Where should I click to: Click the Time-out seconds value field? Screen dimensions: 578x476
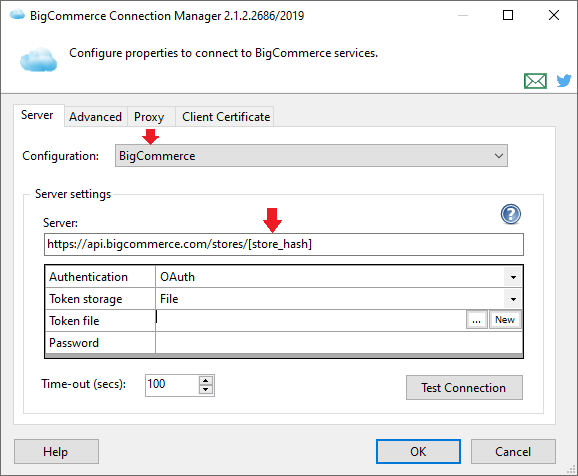[172, 385]
